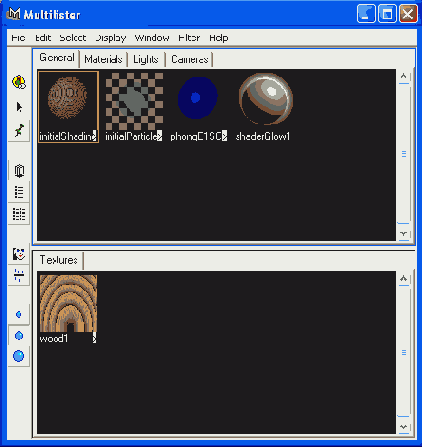The width and height of the screenshot is (422, 447).
Task: Click the clown face icon in sidebar
Action: (19, 254)
